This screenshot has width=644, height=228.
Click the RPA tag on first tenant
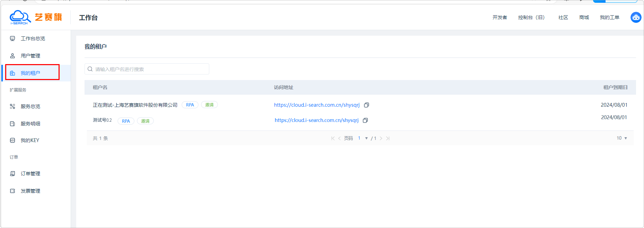click(190, 105)
